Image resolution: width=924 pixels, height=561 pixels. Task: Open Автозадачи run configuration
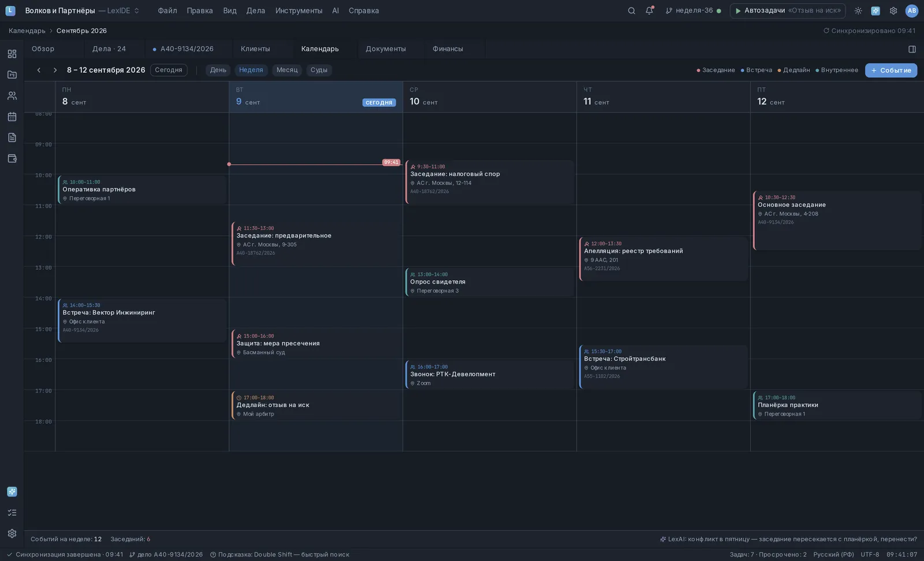click(788, 10)
